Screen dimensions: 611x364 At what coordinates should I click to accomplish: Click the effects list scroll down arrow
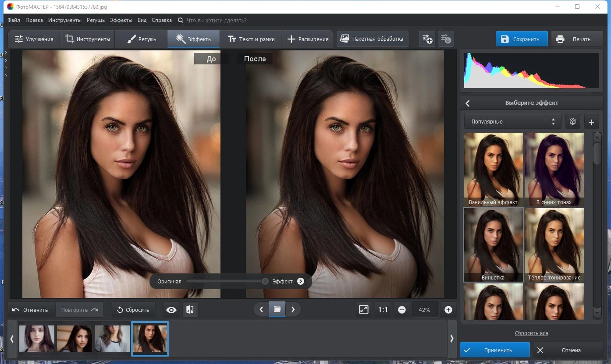[x=597, y=313]
